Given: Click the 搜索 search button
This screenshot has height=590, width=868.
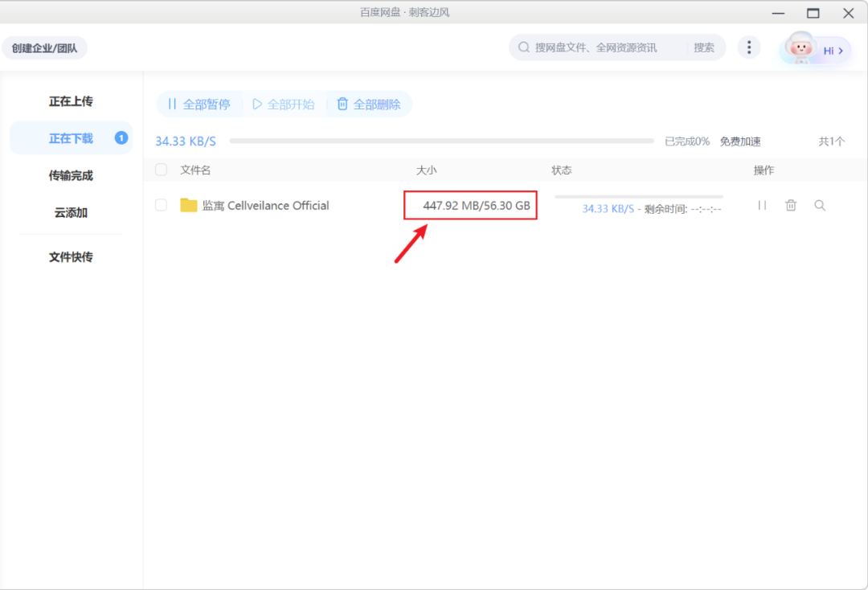Looking at the screenshot, I should click(x=704, y=47).
